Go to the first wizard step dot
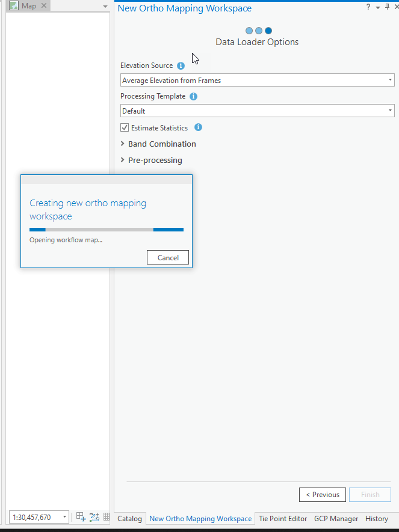Viewport: 399px width, 532px height. pyautogui.click(x=249, y=31)
